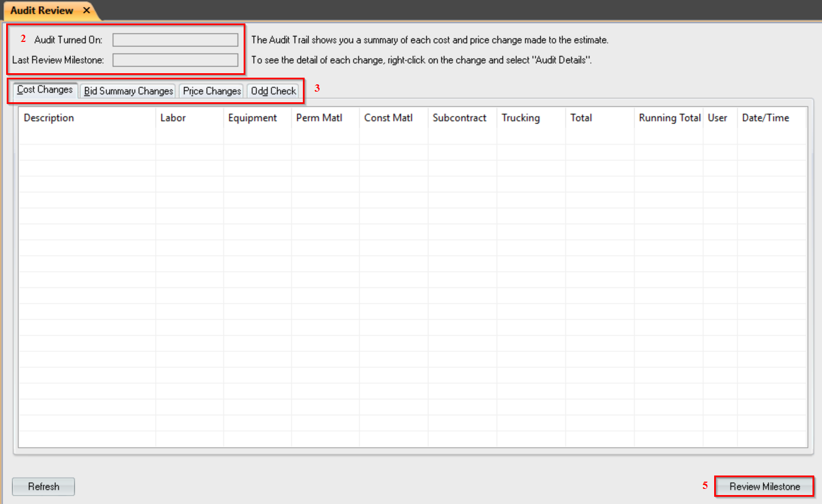822x504 pixels.
Task: Switch to the Odd Check tab
Action: pos(273,91)
